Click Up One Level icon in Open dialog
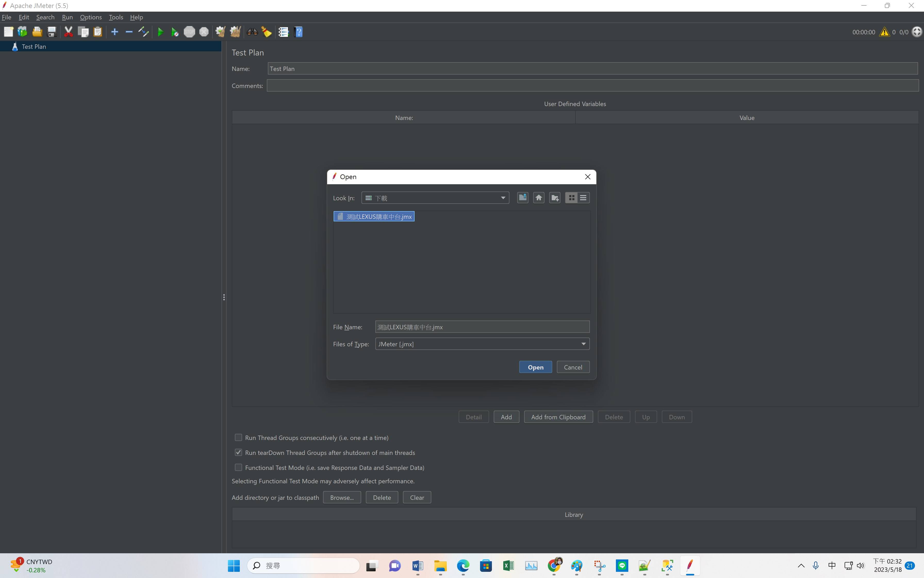This screenshot has width=924, height=578. pyautogui.click(x=523, y=198)
